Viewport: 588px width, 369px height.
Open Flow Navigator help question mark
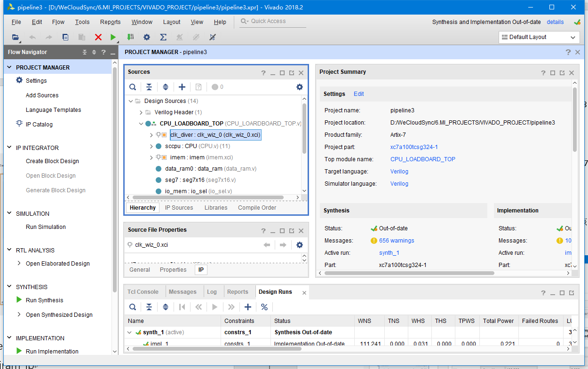pyautogui.click(x=103, y=52)
